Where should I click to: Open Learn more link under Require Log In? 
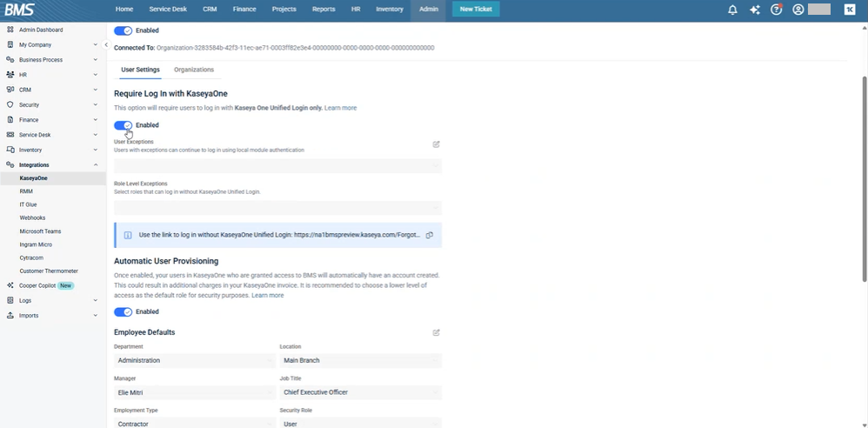tap(340, 108)
